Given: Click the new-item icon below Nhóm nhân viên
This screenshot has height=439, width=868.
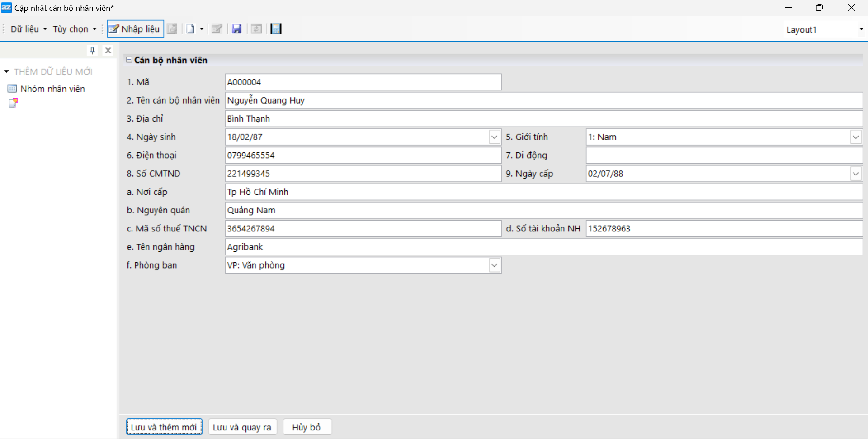Looking at the screenshot, I should click(13, 103).
